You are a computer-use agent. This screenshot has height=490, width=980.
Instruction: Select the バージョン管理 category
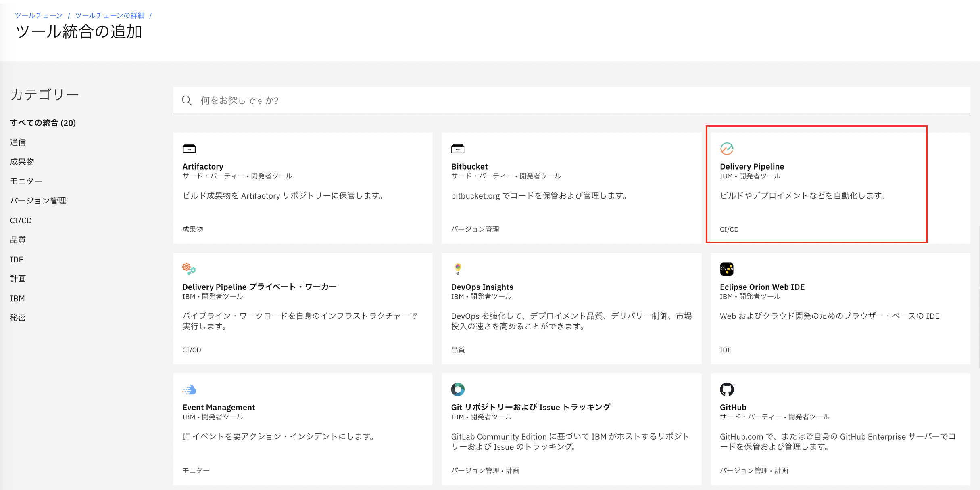click(38, 201)
